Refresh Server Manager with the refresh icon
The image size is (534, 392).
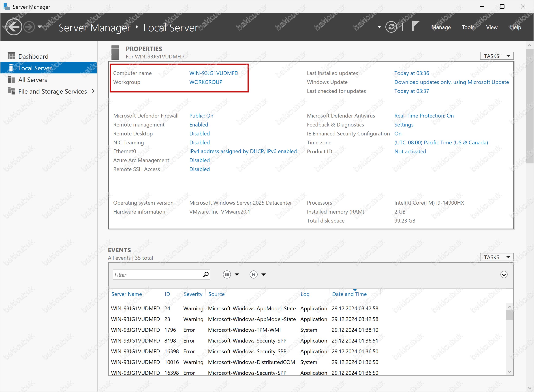pos(391,27)
